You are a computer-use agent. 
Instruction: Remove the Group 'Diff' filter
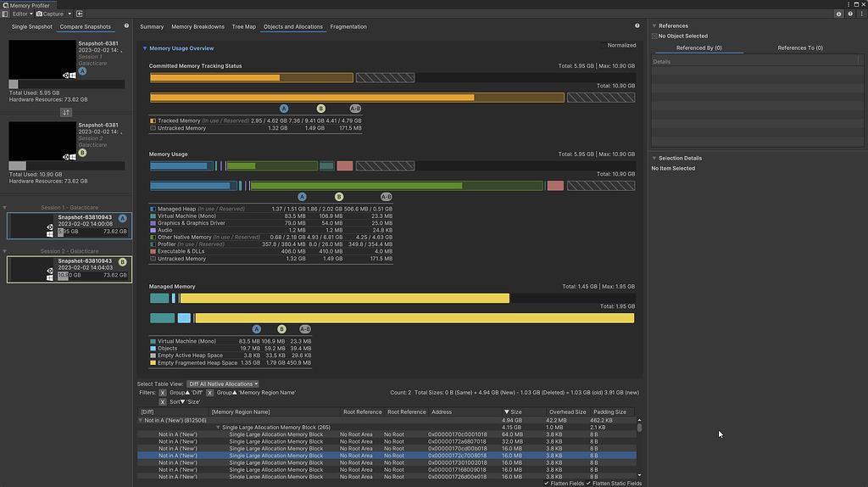point(162,393)
